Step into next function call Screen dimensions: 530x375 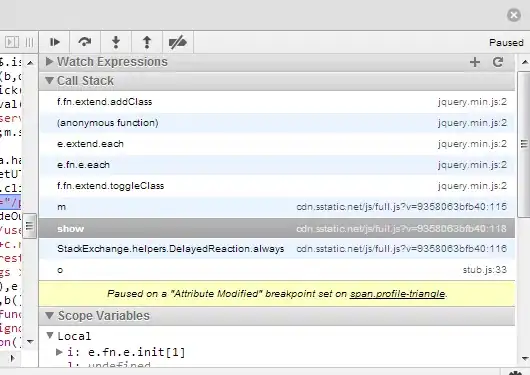116,42
